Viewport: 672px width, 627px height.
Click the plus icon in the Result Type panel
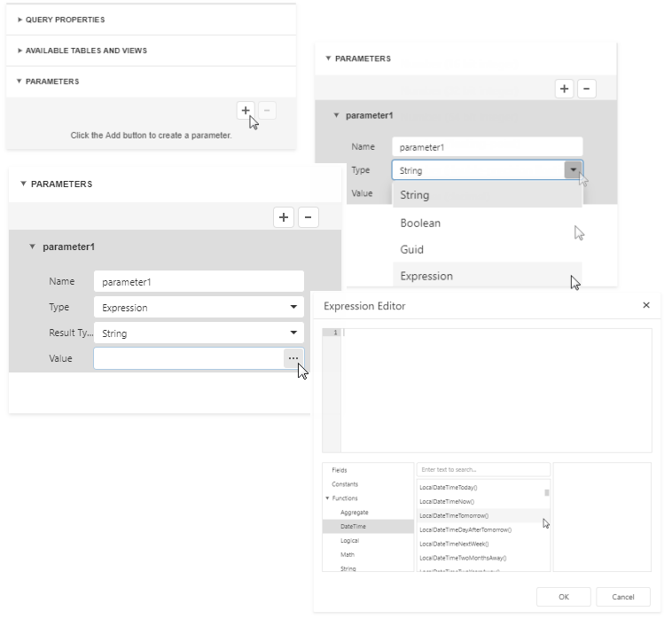coord(284,217)
